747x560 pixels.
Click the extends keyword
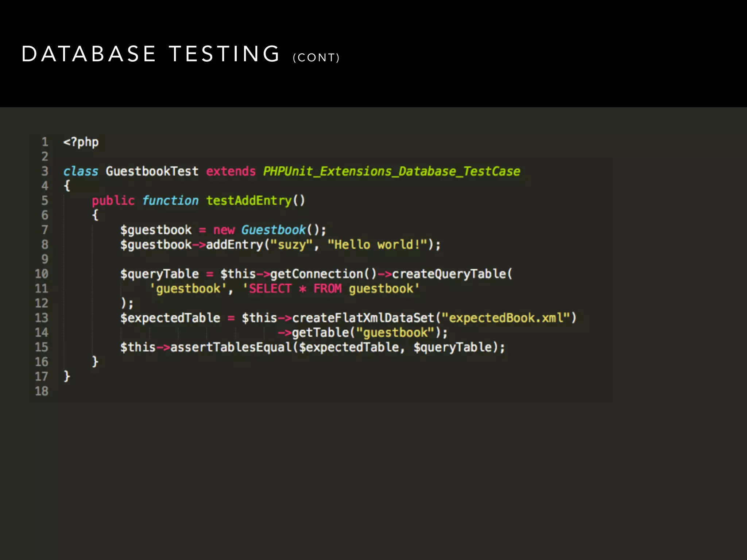[x=231, y=171]
